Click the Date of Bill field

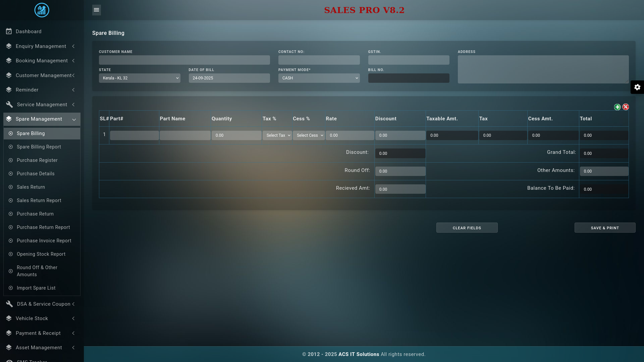pyautogui.click(x=229, y=78)
